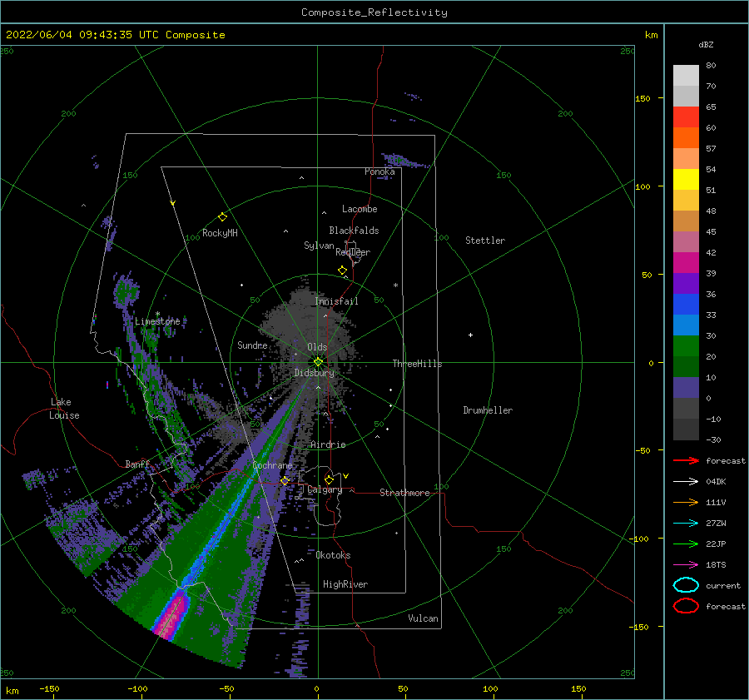The width and height of the screenshot is (749, 700).
Task: Click the yellow diamond marker above RockyMH
Action: (222, 217)
